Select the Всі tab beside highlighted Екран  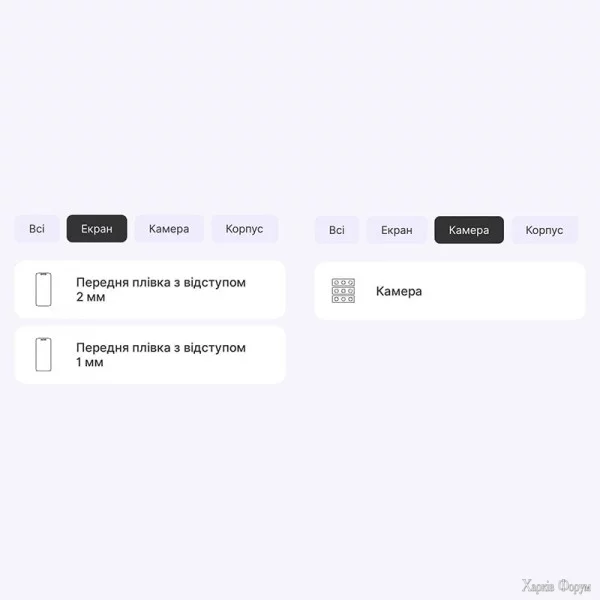pyautogui.click(x=37, y=229)
